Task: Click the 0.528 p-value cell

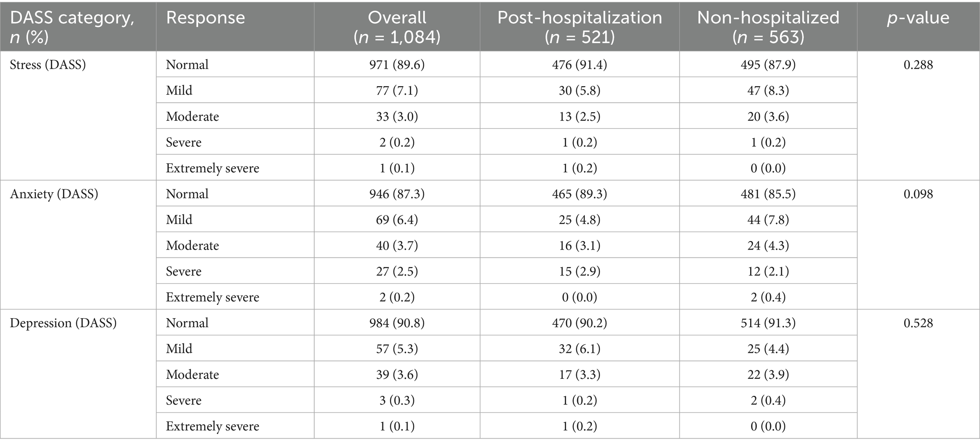Action: click(918, 323)
